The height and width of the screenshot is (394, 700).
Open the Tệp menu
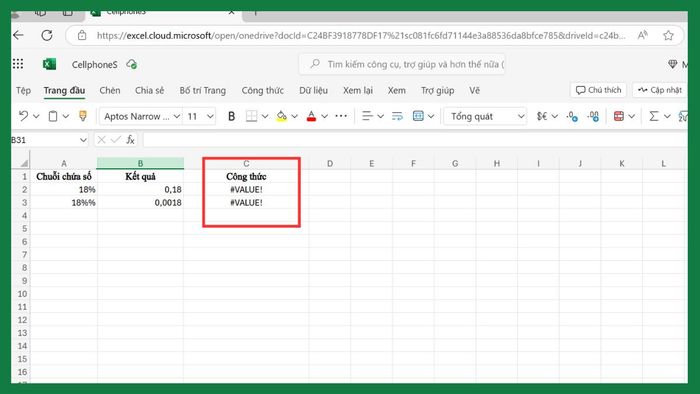(23, 90)
